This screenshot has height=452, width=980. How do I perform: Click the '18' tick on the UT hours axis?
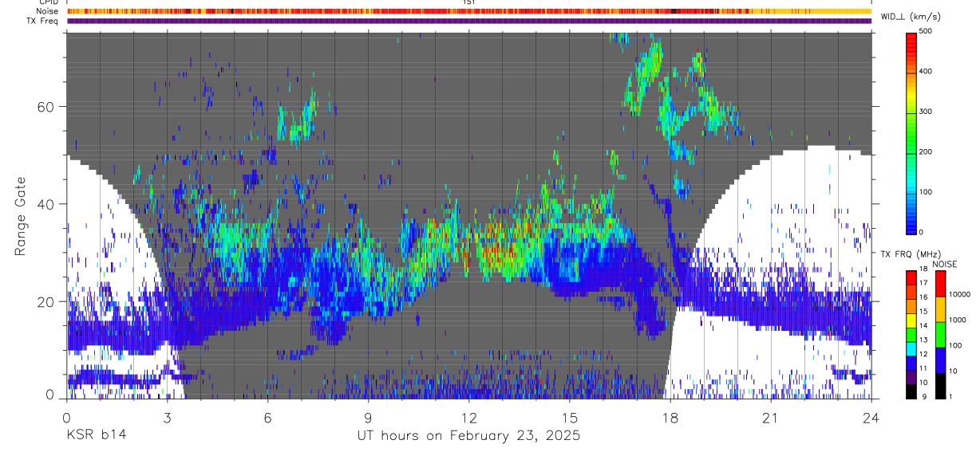[670, 418]
